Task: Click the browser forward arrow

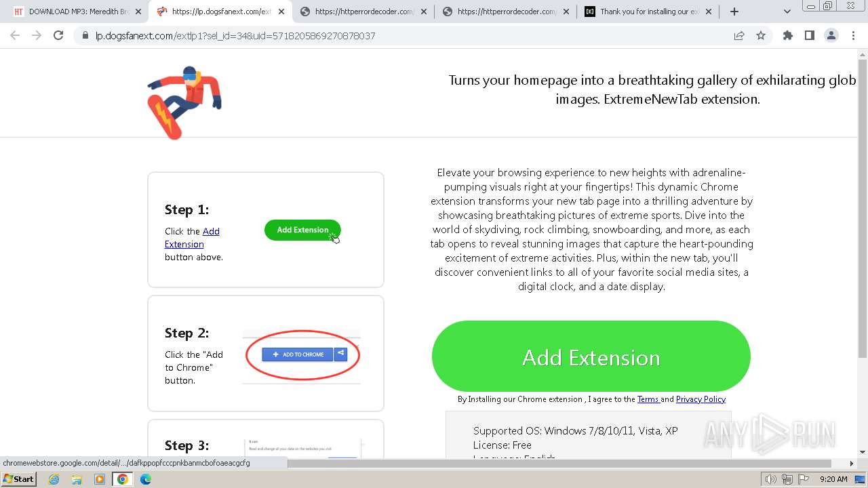Action: [37, 36]
